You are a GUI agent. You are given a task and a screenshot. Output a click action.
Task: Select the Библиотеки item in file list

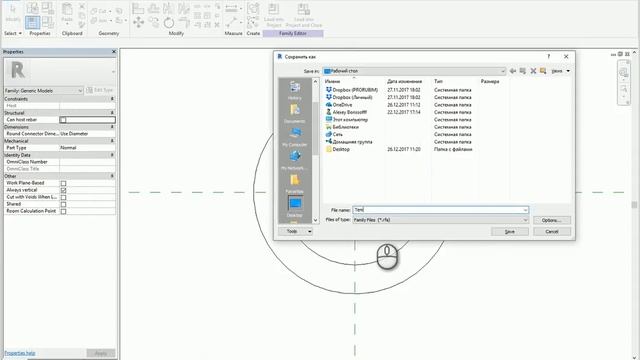(342, 127)
